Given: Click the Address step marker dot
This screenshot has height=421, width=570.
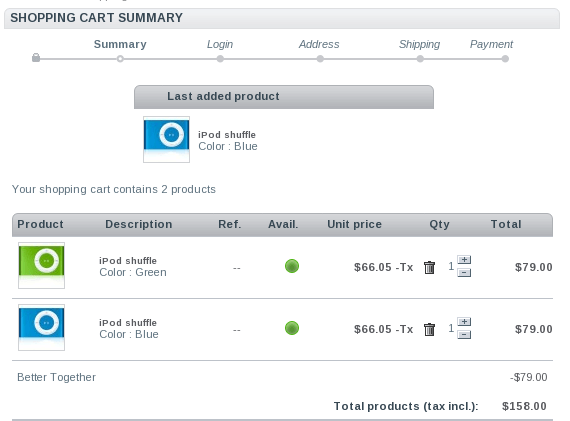Looking at the screenshot, I should point(320,59).
